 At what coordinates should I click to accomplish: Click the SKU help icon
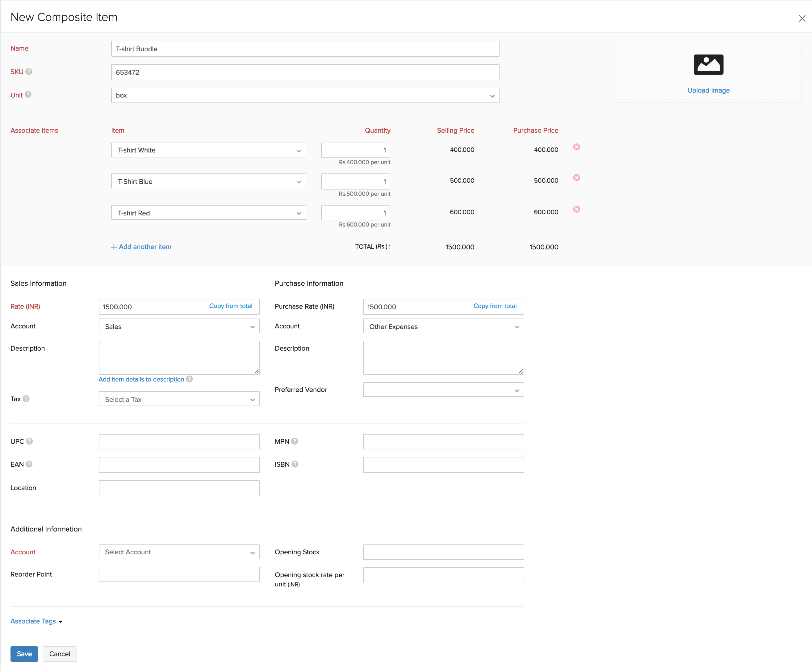point(29,72)
